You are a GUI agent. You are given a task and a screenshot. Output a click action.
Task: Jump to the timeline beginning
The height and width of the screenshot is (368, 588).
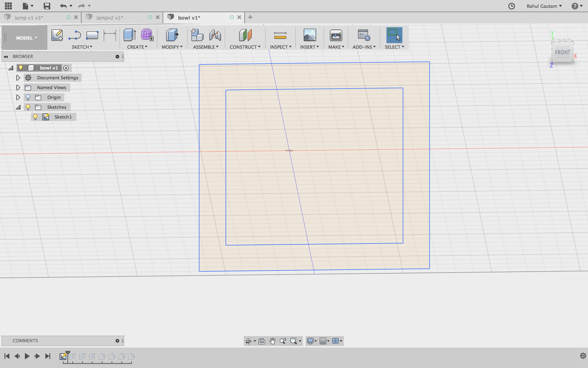pyautogui.click(x=7, y=356)
